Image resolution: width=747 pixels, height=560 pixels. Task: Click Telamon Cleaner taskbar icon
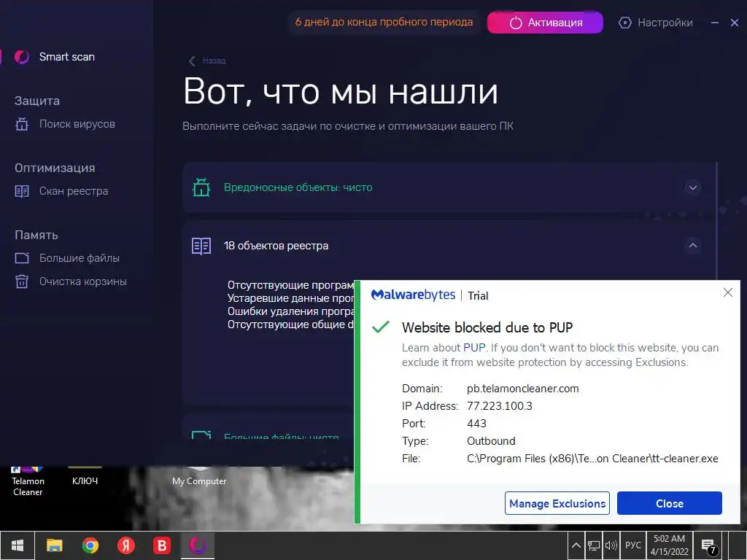click(x=198, y=545)
